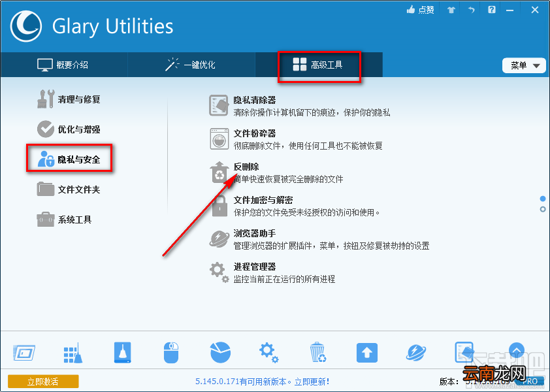Screen dimensions: 550x392
Task: Select 优化与增强 category in sidebar
Action: click(69, 129)
